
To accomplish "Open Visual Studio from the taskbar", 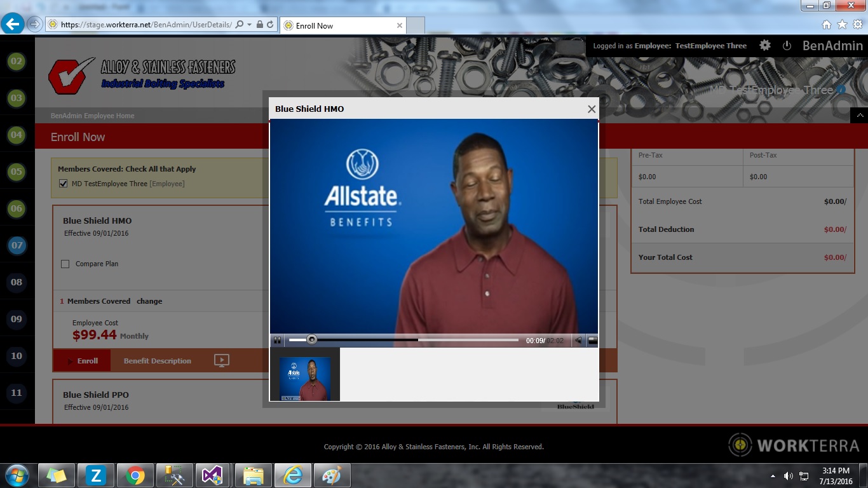I will [x=213, y=475].
